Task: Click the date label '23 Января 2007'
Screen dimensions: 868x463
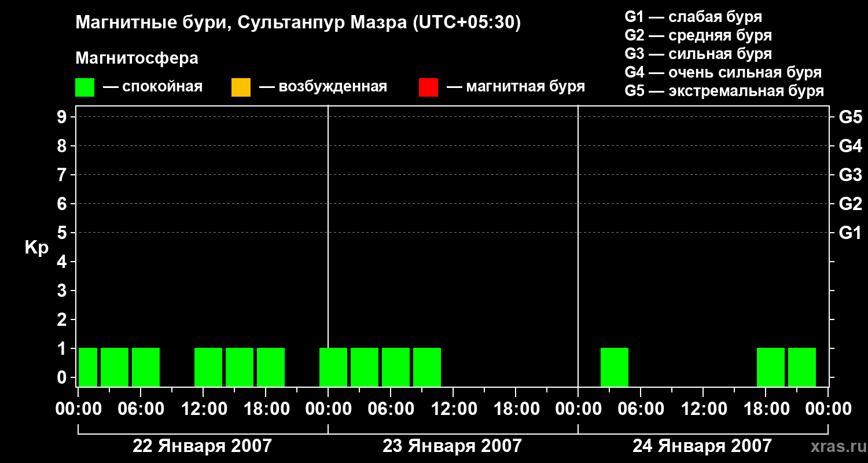Action: [452, 446]
